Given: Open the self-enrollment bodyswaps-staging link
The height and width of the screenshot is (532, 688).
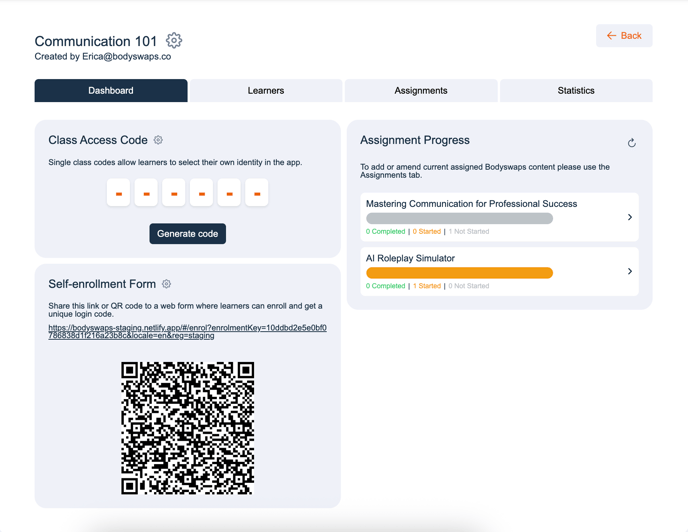Looking at the screenshot, I should click(187, 331).
